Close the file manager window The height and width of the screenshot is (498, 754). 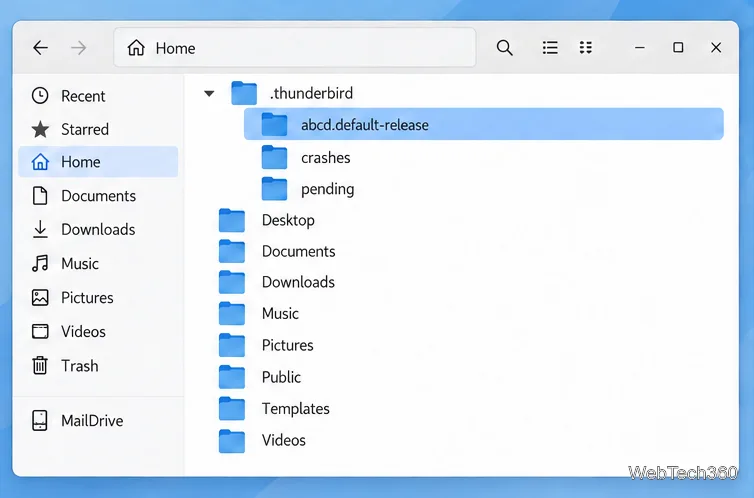(x=716, y=48)
